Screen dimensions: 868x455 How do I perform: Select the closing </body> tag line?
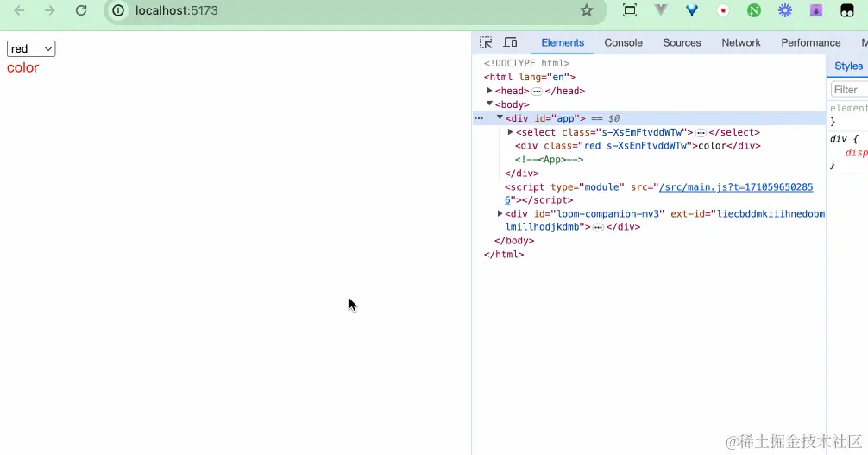514,241
